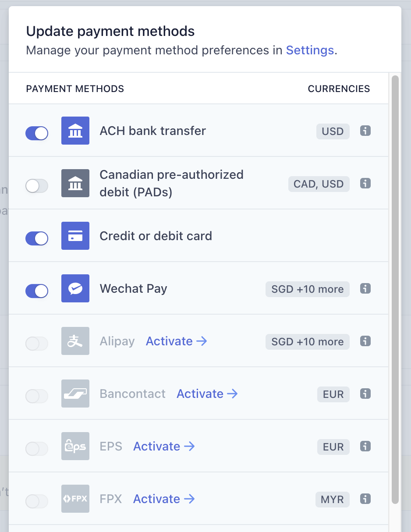Activate the Bancontact payment method
This screenshot has width=411, height=532.
click(207, 394)
